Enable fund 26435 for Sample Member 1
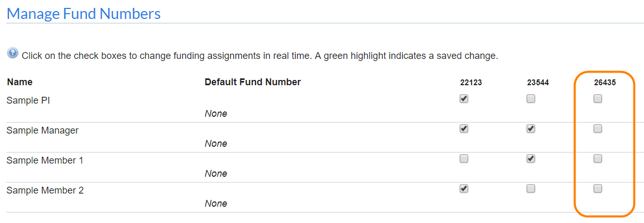The image size is (644, 223). [598, 158]
